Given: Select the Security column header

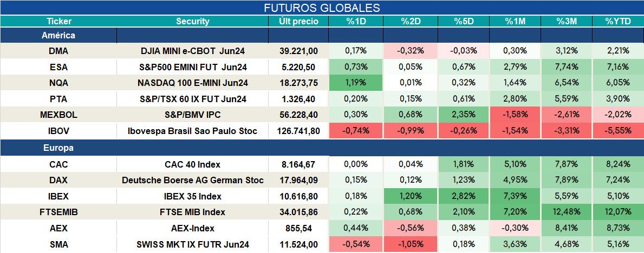Looking at the screenshot, I should pyautogui.click(x=193, y=22).
